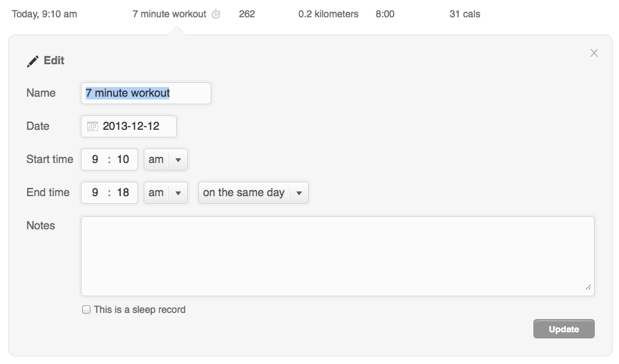619x364 pixels.
Task: Click the Date field showing 2013-12-12
Action: tap(128, 126)
